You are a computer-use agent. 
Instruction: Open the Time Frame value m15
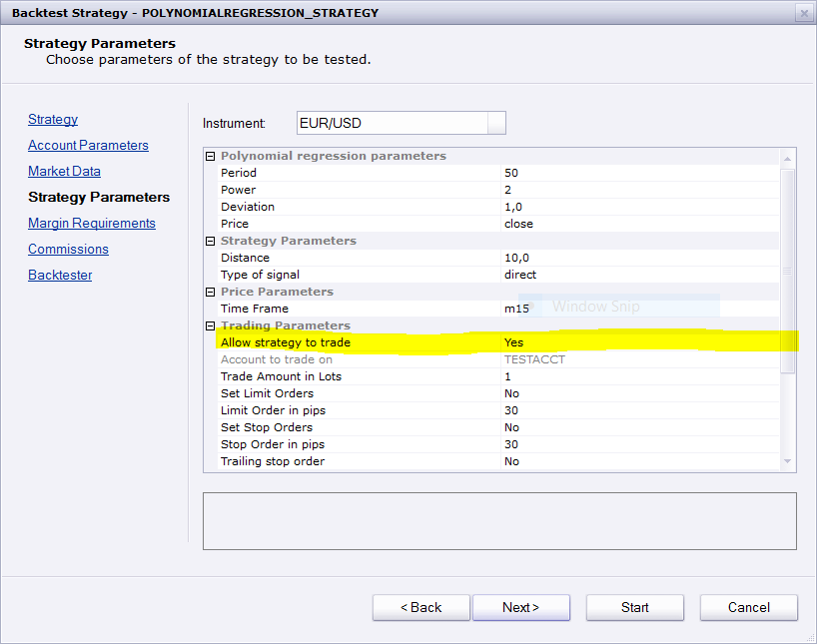[x=640, y=309]
